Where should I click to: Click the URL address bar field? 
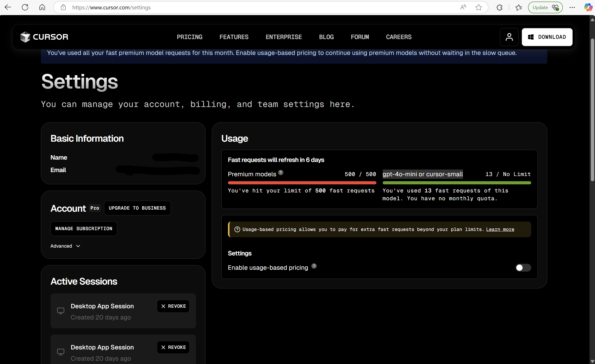click(x=261, y=8)
